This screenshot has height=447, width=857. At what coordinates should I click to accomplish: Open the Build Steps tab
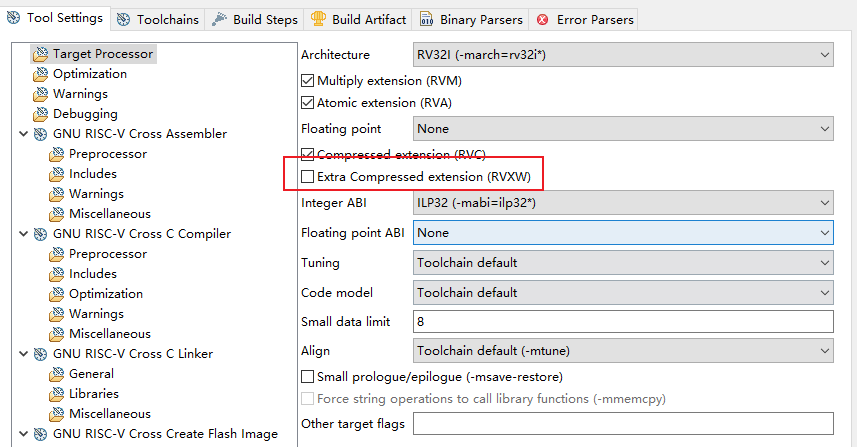pos(256,19)
